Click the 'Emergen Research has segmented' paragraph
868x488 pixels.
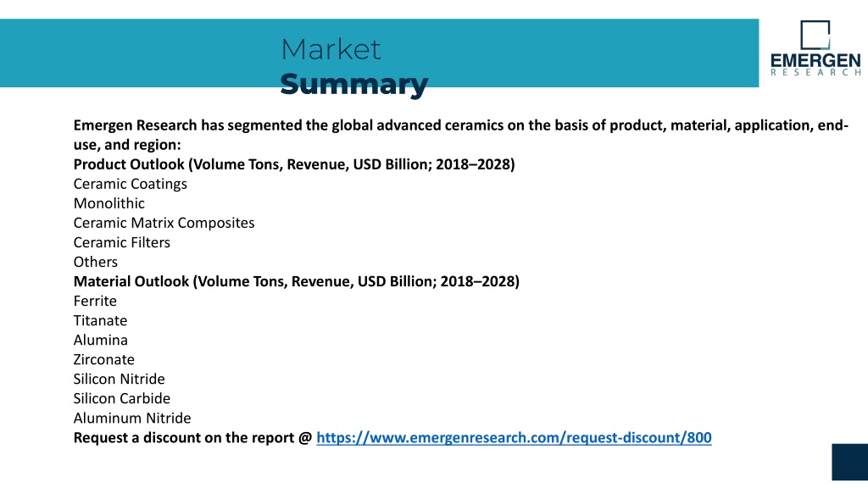[460, 135]
